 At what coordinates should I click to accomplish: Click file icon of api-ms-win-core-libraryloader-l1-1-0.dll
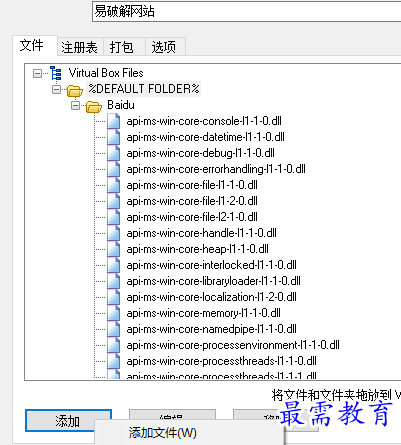(114, 281)
